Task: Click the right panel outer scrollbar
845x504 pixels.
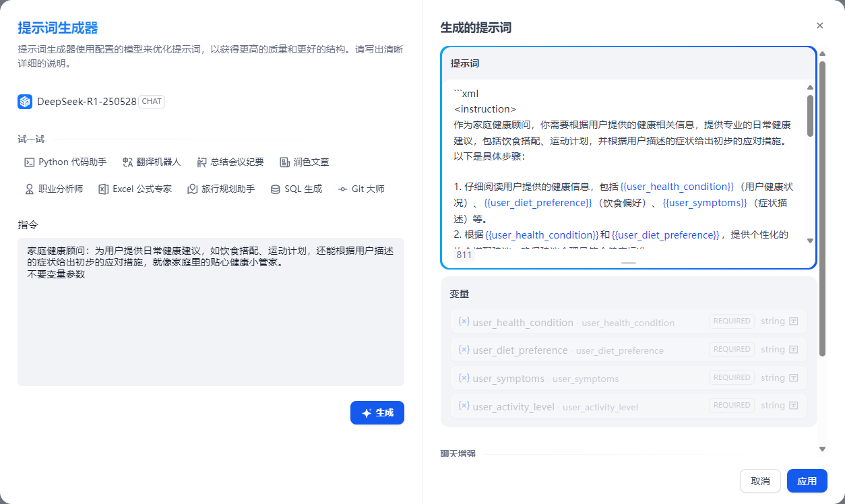Action: pyautogui.click(x=822, y=209)
